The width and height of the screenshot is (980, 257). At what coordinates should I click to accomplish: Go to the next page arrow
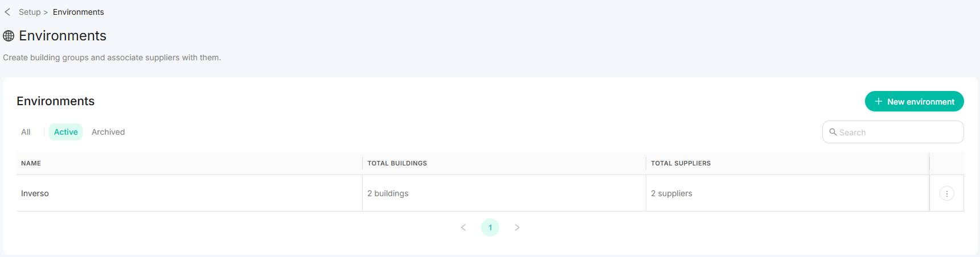point(517,227)
